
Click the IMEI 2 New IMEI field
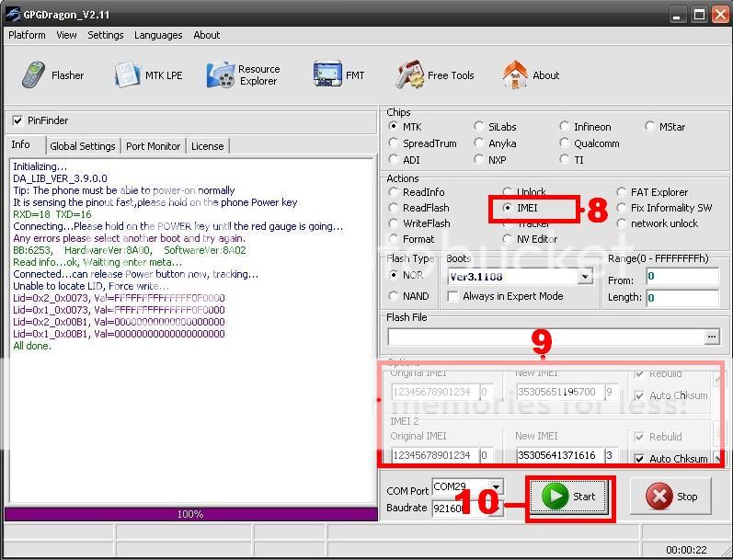pyautogui.click(x=558, y=455)
